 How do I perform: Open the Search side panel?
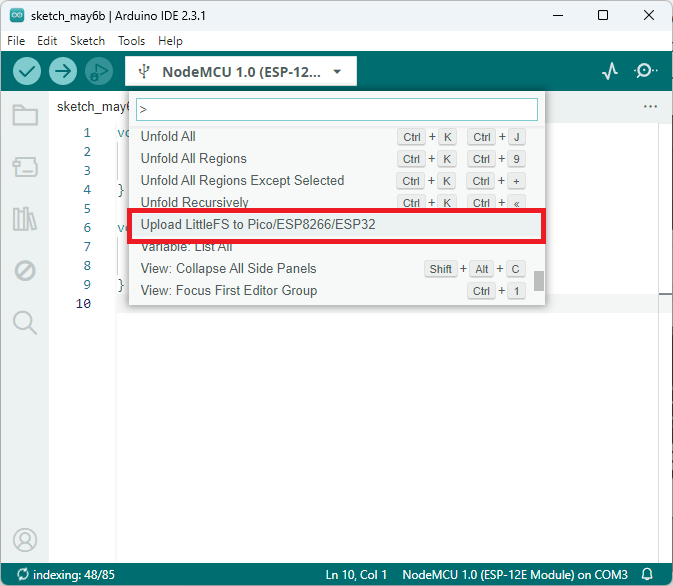click(x=25, y=322)
